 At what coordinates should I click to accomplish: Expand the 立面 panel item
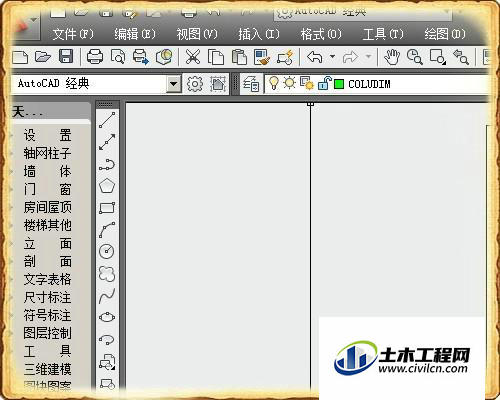[x=47, y=243]
